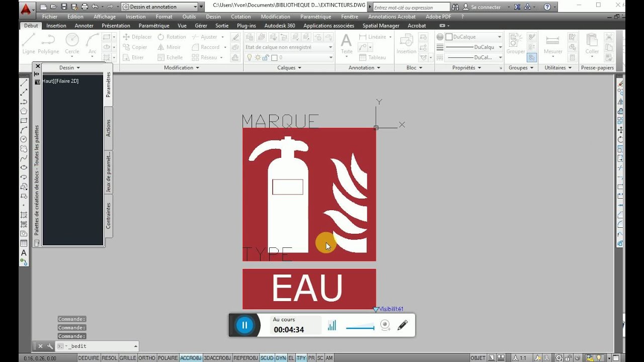The height and width of the screenshot is (362, 644).
Task: Click the print icon in quick access toolbar
Action: point(84,7)
